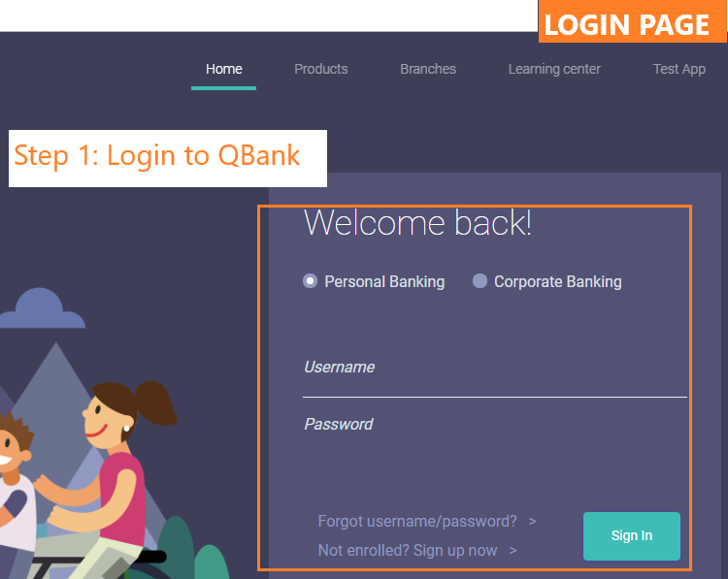Click the blue cloud illustration
This screenshot has height=579, width=728.
[41, 308]
